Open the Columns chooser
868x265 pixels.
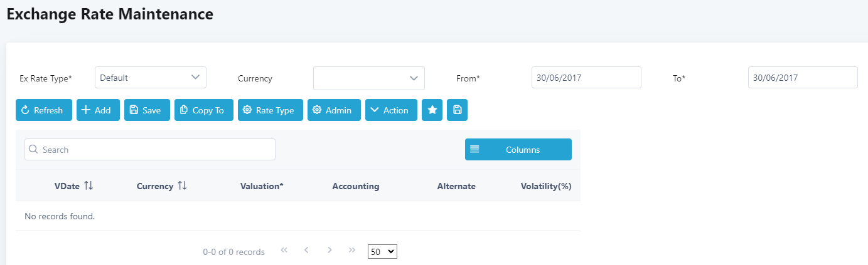[518, 150]
